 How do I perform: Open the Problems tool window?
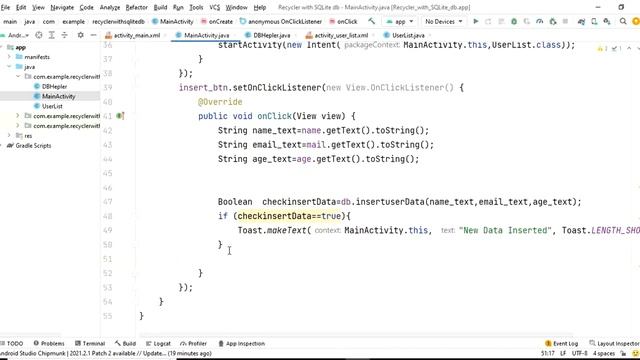coord(49,343)
